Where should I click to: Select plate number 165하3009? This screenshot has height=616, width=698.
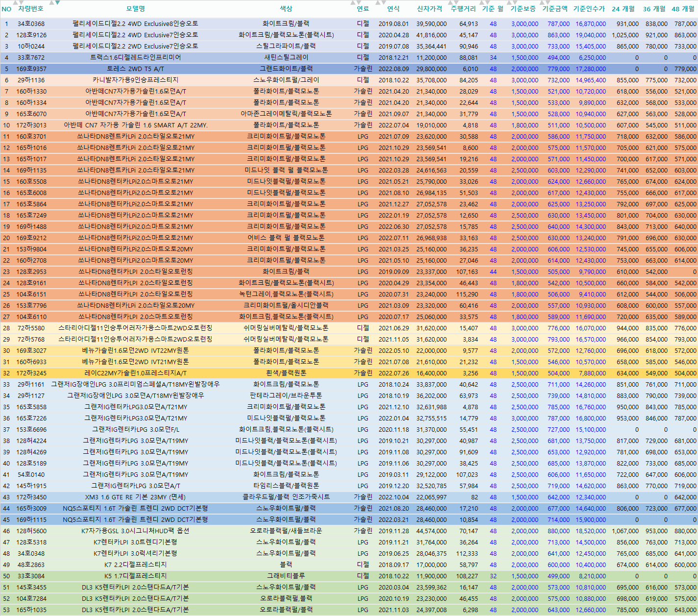point(31,508)
